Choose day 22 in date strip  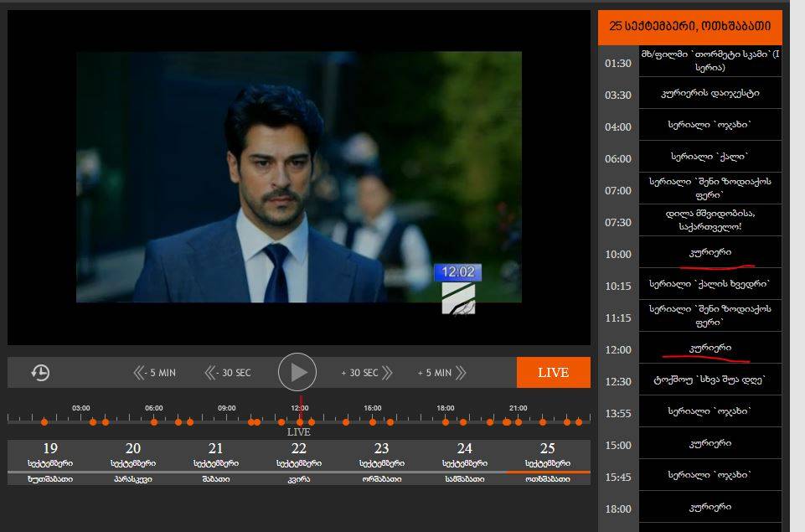coord(299,462)
